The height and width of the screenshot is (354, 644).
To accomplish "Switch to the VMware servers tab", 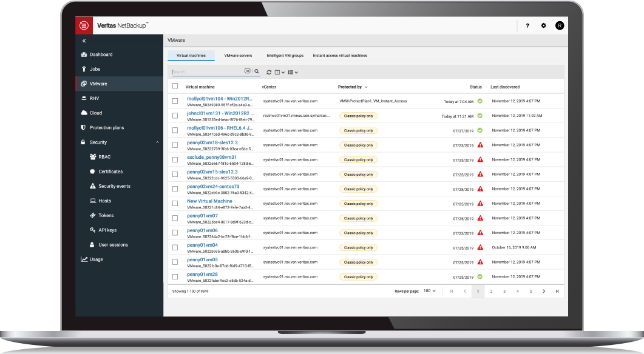I will coord(238,55).
